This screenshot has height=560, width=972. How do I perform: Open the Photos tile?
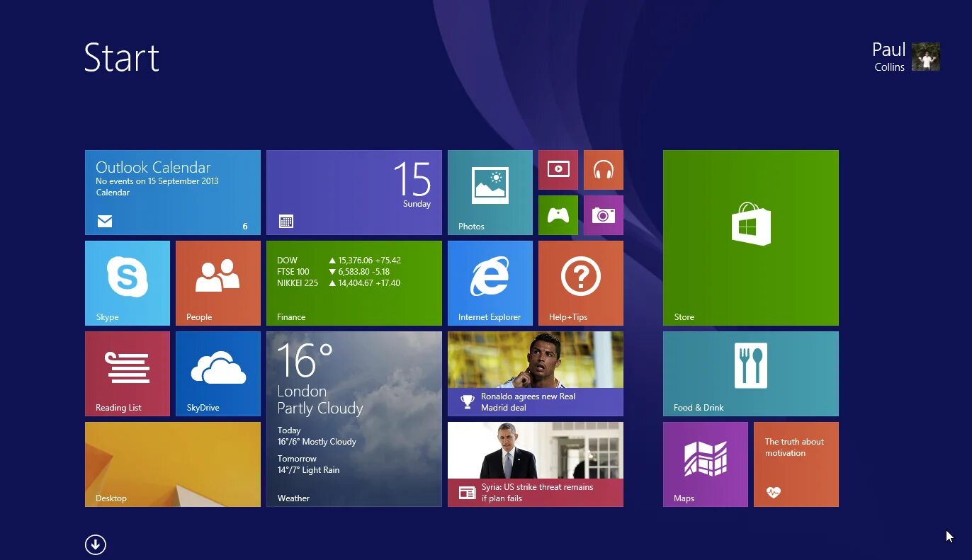coord(490,193)
